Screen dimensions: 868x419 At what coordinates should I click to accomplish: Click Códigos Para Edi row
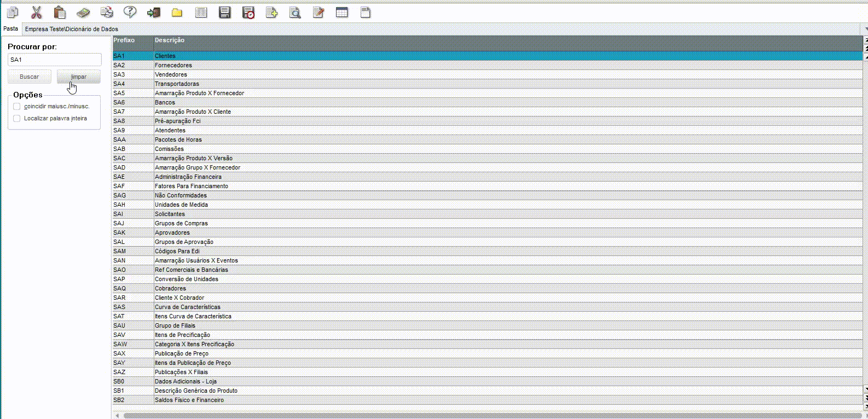pos(488,251)
